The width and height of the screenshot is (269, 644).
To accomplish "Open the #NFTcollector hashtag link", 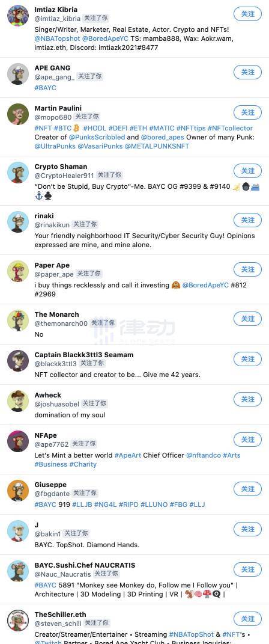I will [230, 128].
